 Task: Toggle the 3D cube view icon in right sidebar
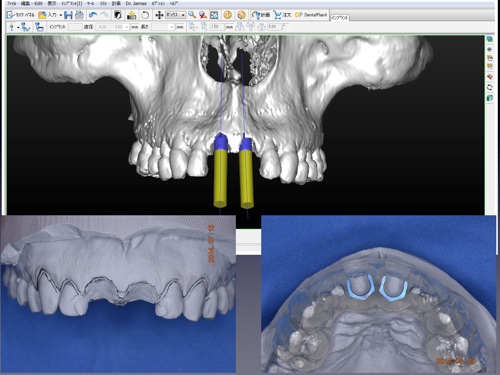pyautogui.click(x=490, y=39)
